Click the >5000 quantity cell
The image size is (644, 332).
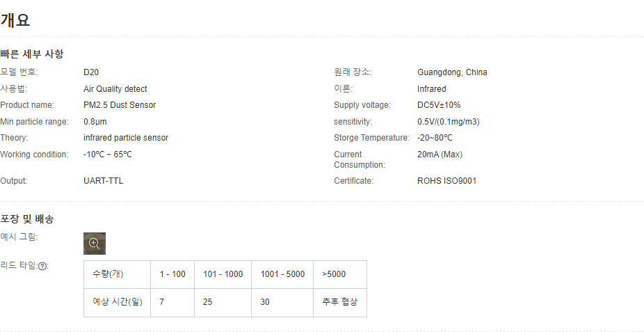point(334,274)
